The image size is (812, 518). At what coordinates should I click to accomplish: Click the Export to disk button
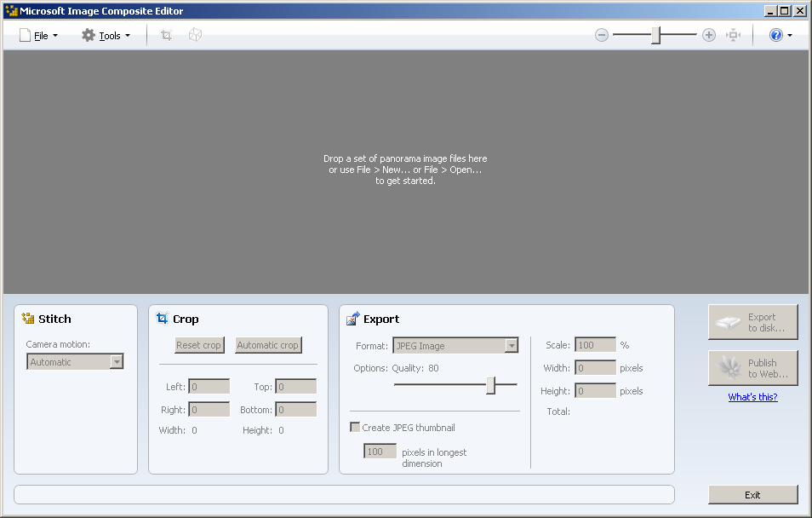753,322
